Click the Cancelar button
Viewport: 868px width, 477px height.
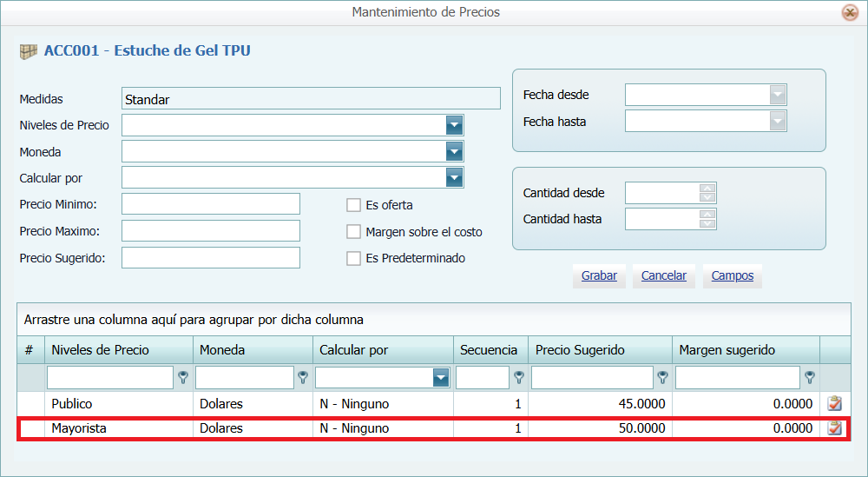coord(663,275)
